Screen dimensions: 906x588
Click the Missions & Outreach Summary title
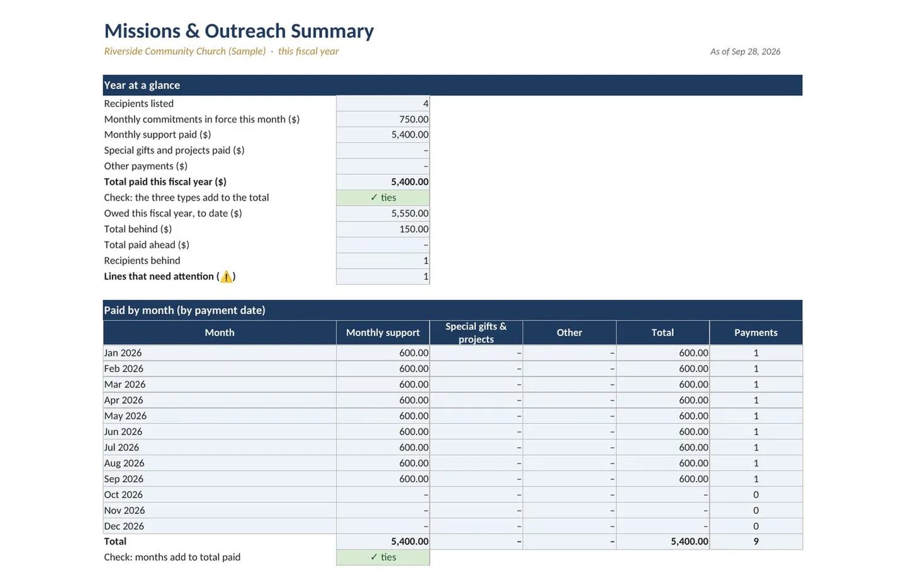click(x=239, y=31)
